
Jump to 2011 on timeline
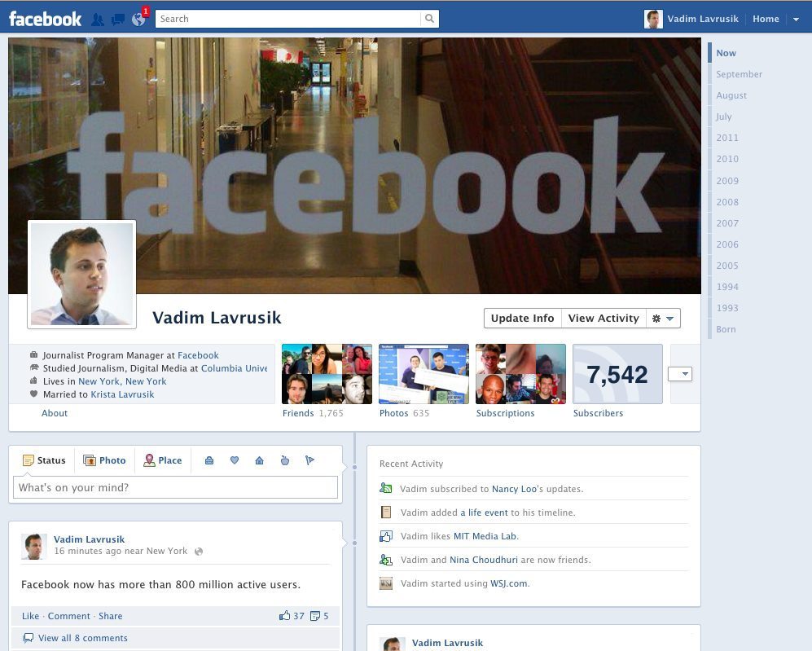click(727, 138)
